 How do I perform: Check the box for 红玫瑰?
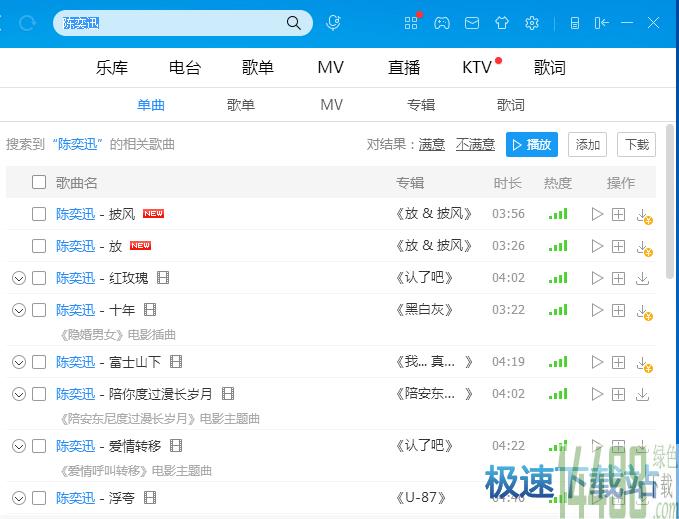pyautogui.click(x=39, y=278)
